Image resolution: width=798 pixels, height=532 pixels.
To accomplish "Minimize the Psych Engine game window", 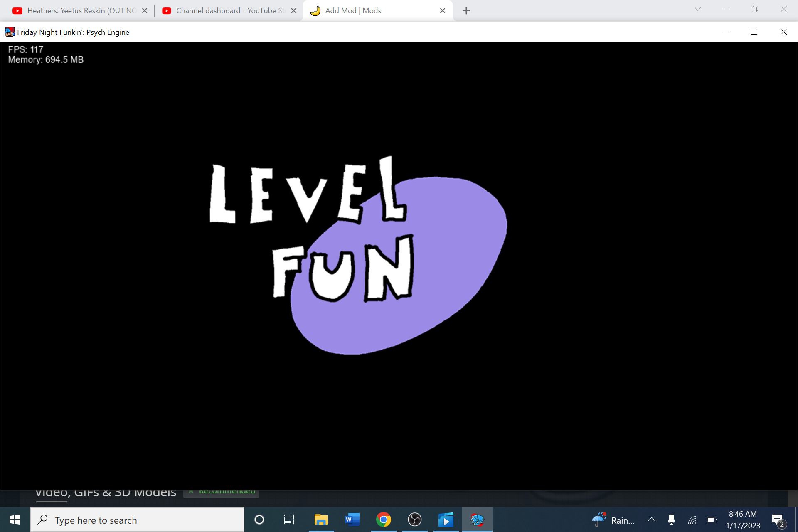I will point(725,32).
